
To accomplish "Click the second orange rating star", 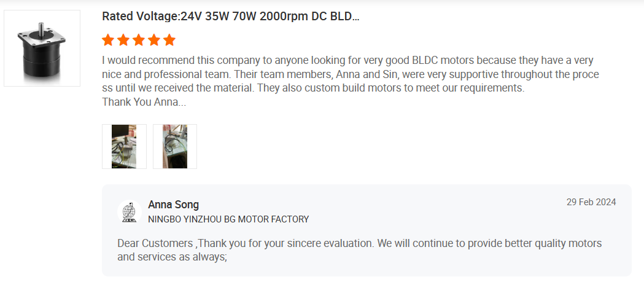I will pyautogui.click(x=123, y=41).
